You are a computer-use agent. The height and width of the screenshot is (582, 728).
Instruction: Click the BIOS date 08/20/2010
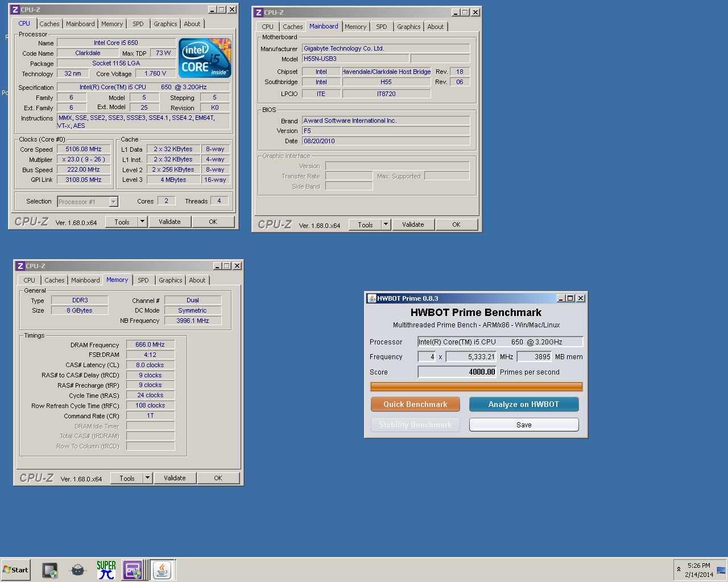[x=386, y=141]
